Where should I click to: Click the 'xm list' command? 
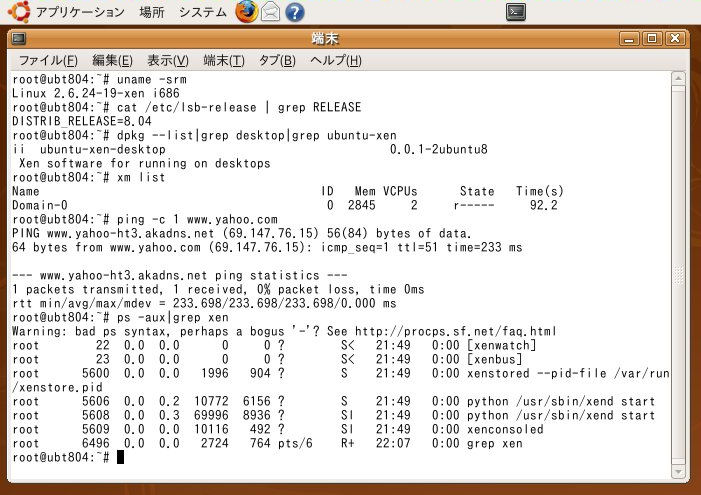(141, 178)
